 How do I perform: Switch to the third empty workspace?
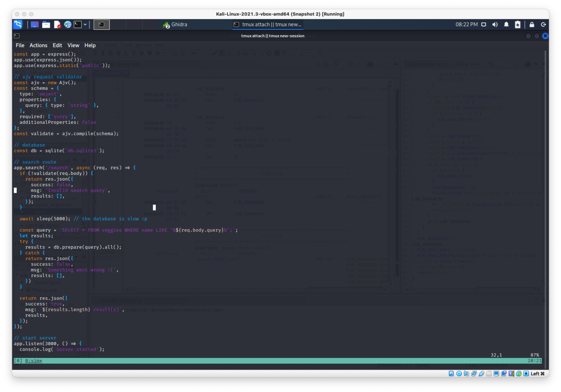[x=134, y=24]
